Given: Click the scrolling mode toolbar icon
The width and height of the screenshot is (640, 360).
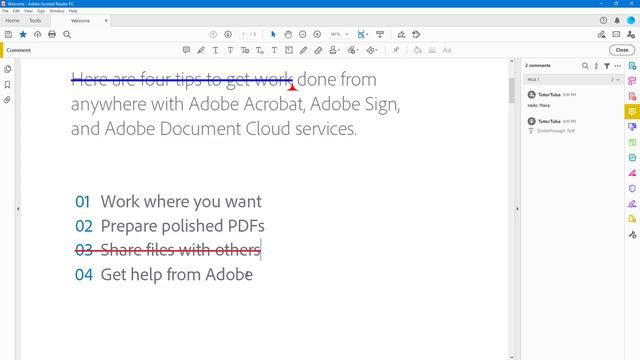Looking at the screenshot, I should click(x=380, y=35).
